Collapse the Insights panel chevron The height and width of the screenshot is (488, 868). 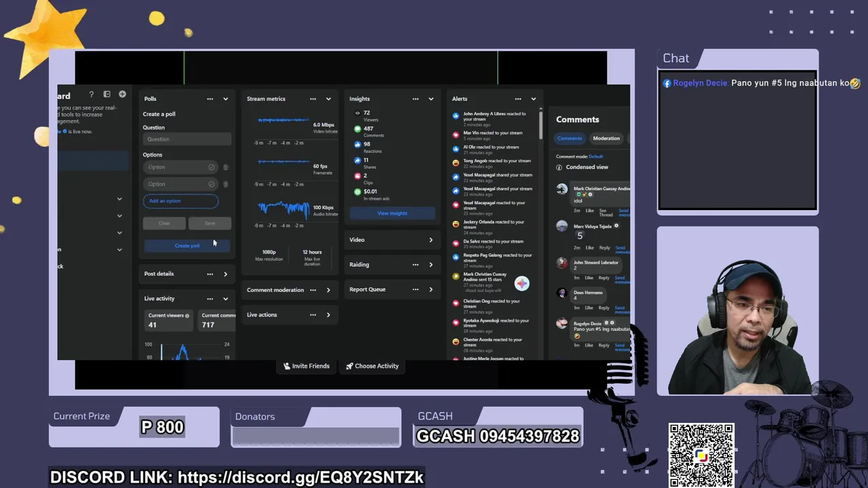[431, 99]
